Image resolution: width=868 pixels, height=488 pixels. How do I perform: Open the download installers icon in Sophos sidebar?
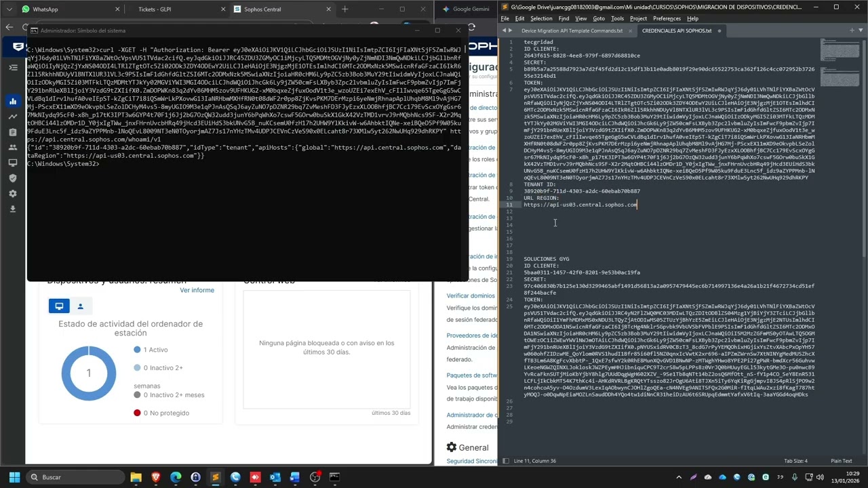click(x=13, y=209)
